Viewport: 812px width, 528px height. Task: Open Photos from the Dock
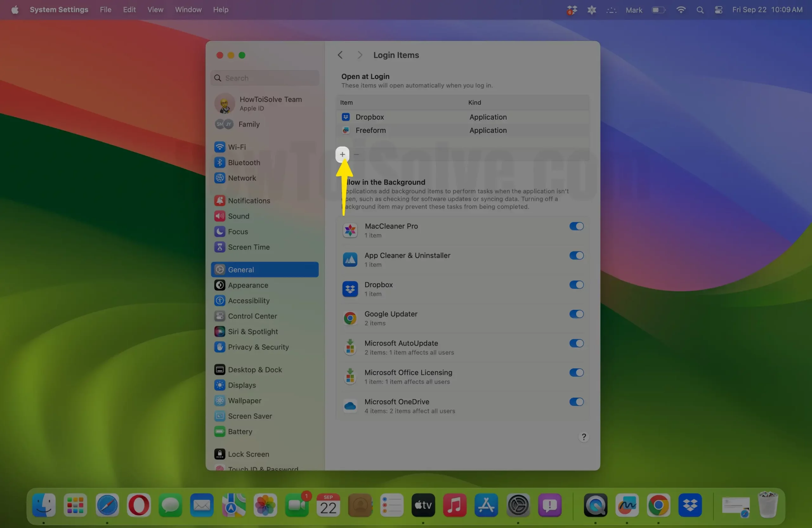(x=265, y=505)
